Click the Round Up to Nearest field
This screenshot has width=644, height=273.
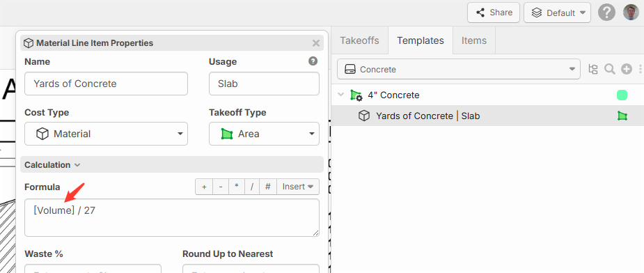[x=251, y=269]
